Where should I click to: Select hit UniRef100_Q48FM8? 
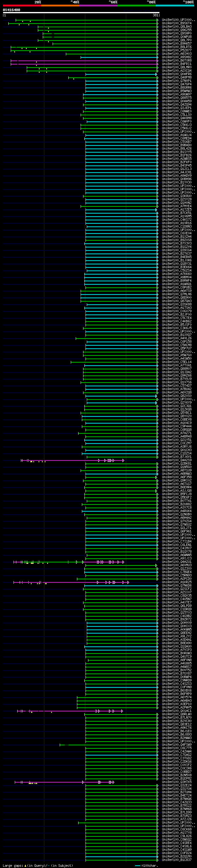(x=176, y=78)
